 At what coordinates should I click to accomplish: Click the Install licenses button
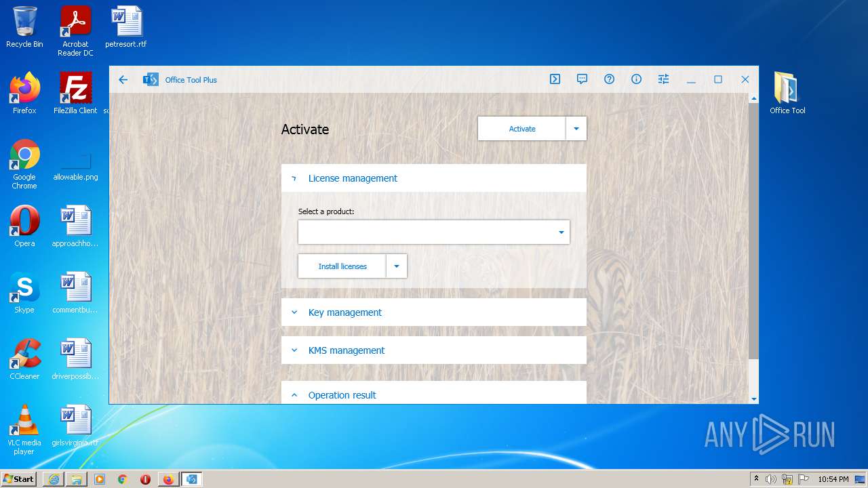(342, 266)
